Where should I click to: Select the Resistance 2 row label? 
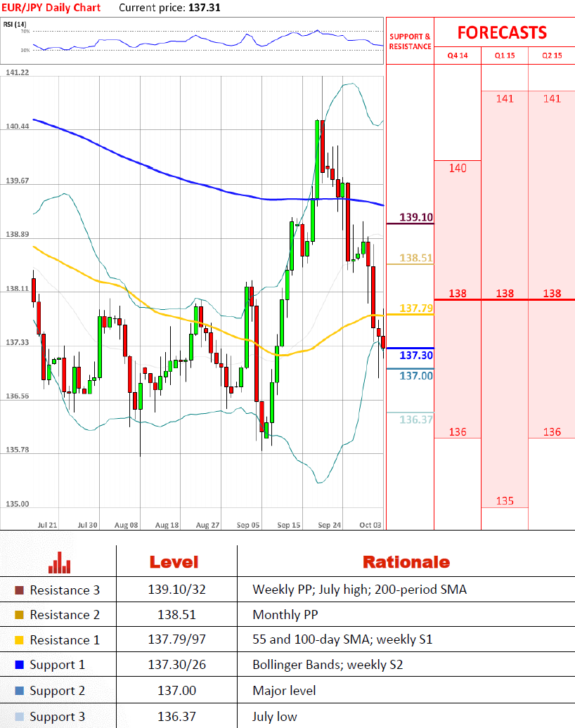click(65, 615)
